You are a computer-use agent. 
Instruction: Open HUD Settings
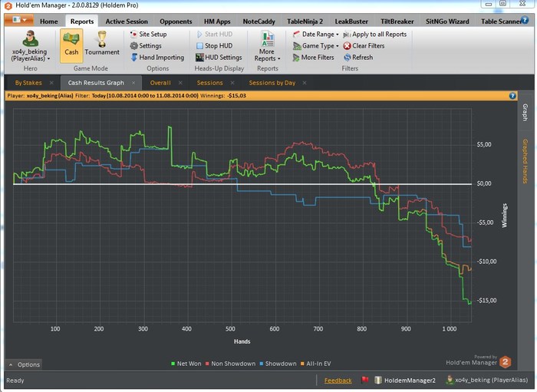point(219,58)
